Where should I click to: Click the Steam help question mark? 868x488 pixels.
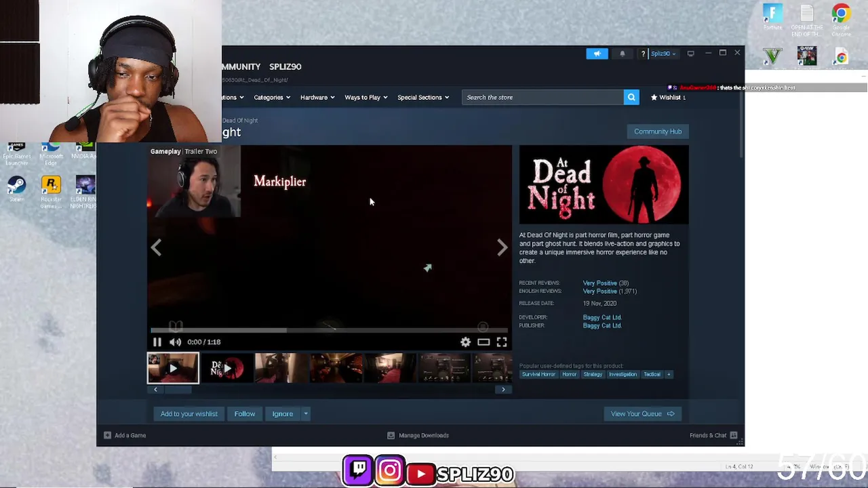[x=642, y=54]
